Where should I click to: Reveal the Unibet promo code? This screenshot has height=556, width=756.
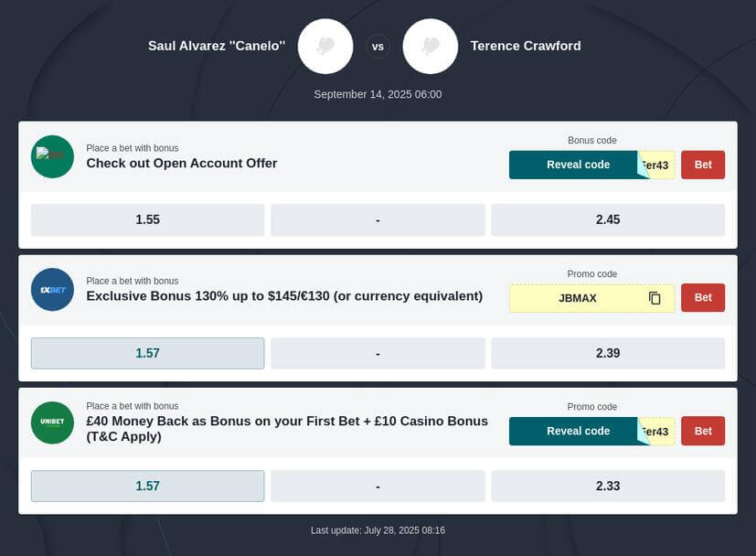(578, 431)
